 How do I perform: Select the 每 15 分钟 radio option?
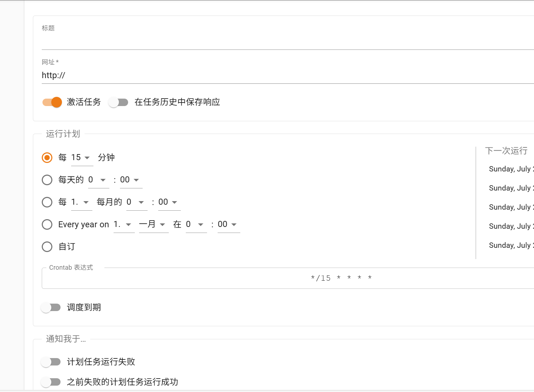[47, 158]
